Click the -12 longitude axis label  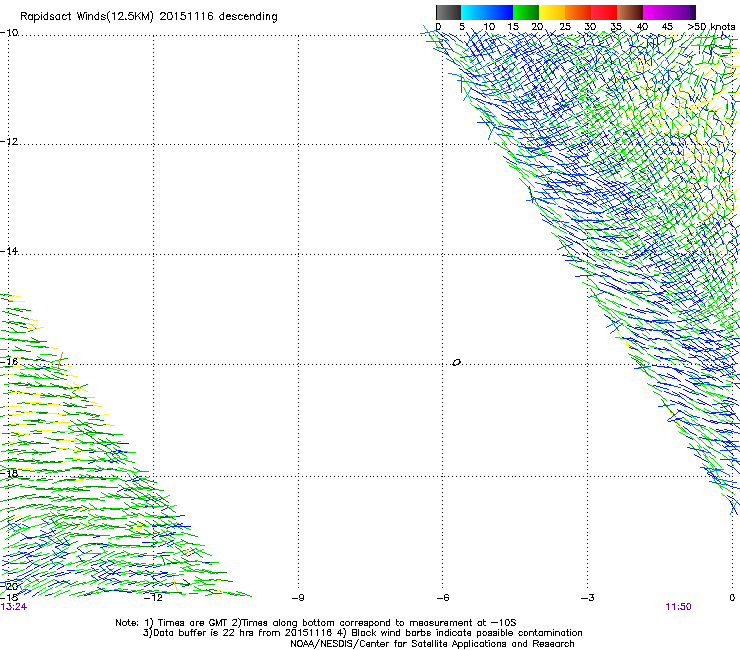point(153,598)
